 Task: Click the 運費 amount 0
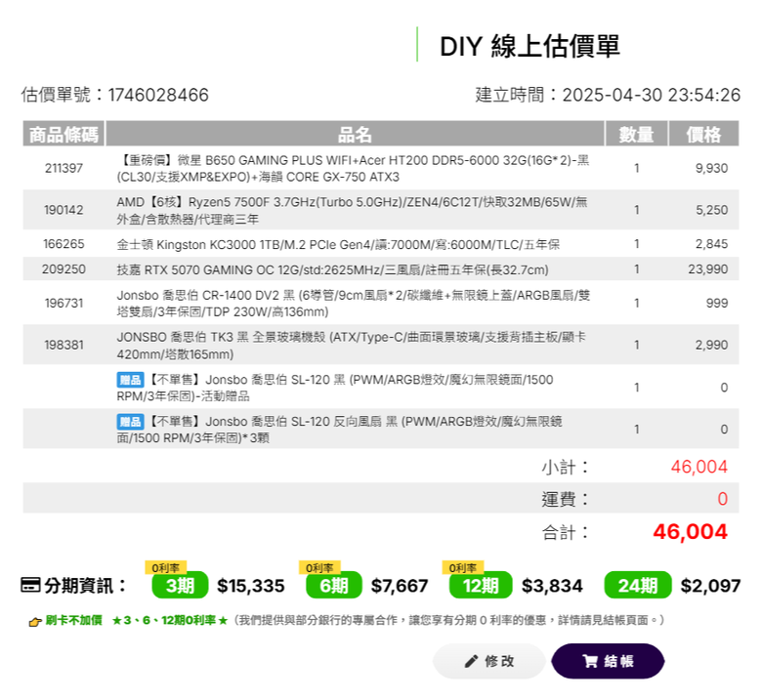[723, 499]
